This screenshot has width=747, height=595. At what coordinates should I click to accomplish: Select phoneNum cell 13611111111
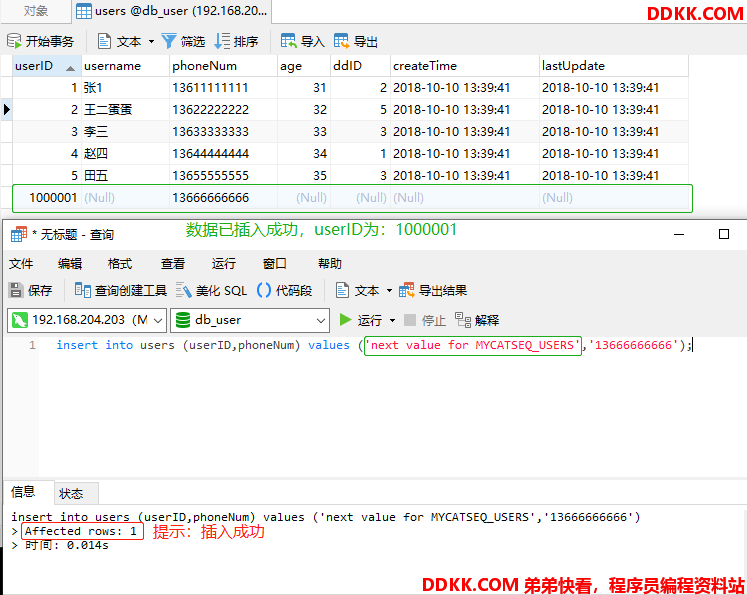(223, 88)
